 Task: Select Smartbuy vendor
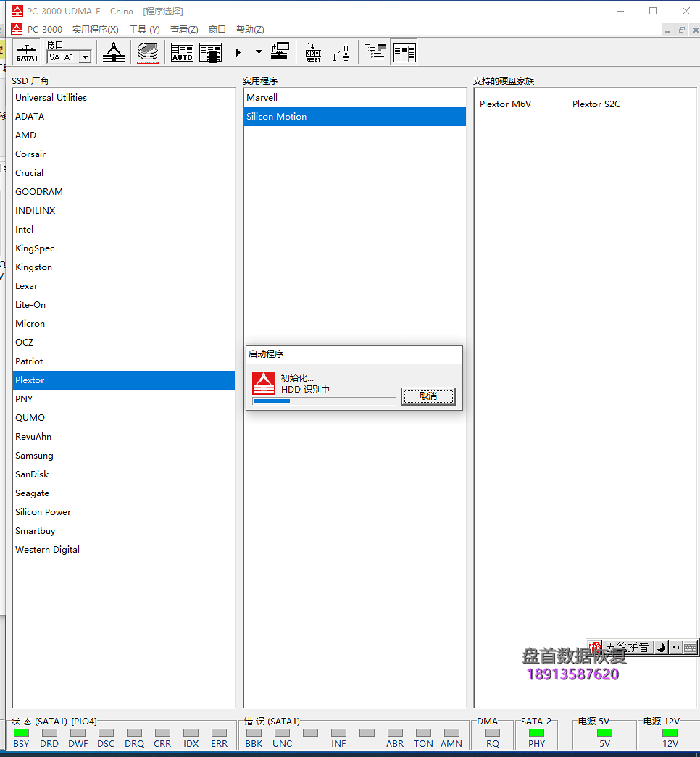(124, 530)
